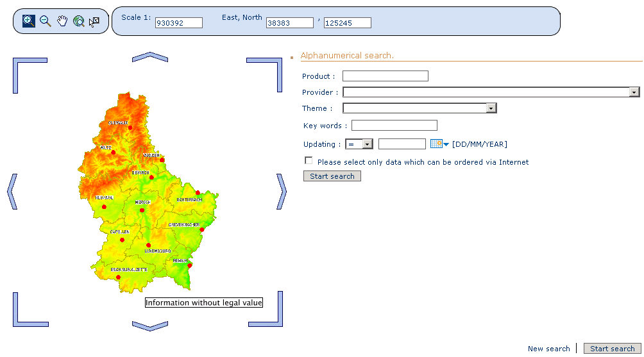Click the Scale value input box

tap(179, 23)
